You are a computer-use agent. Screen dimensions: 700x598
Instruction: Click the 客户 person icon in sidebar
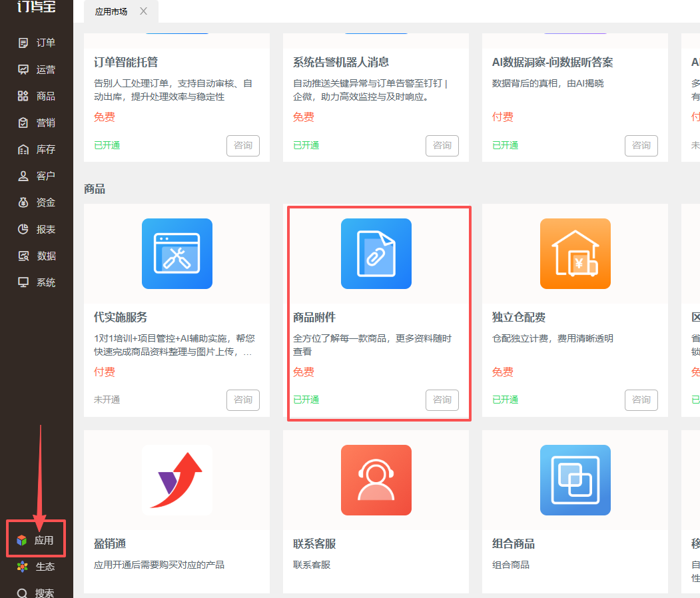coord(23,176)
